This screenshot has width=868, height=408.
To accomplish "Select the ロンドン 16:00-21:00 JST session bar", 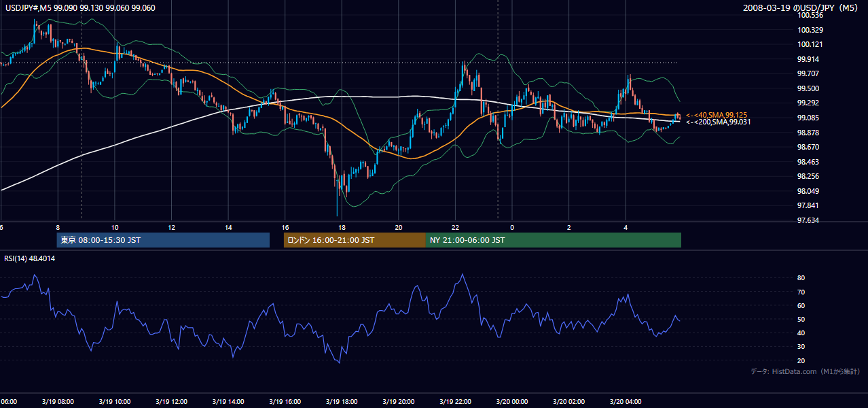I will (355, 240).
